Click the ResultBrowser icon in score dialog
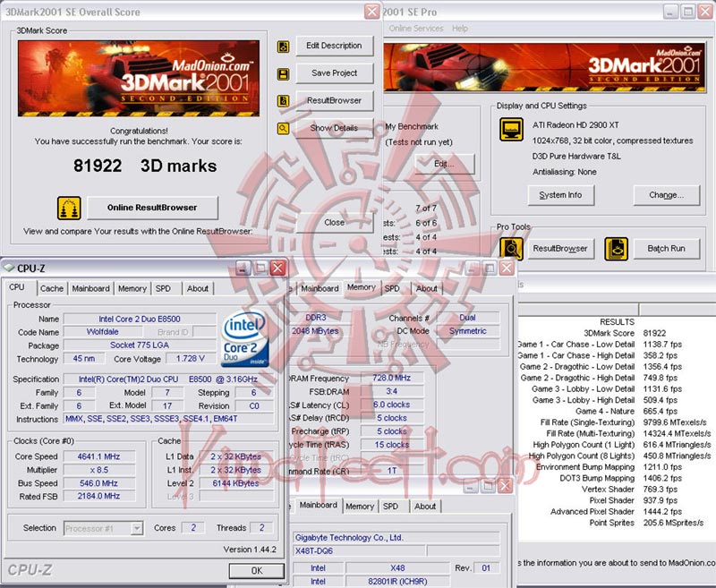 click(x=283, y=101)
